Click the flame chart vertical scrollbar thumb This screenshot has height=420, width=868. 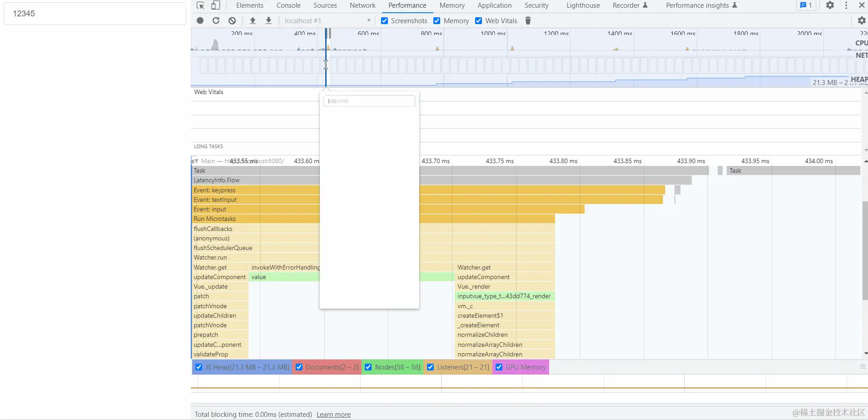[x=865, y=251]
